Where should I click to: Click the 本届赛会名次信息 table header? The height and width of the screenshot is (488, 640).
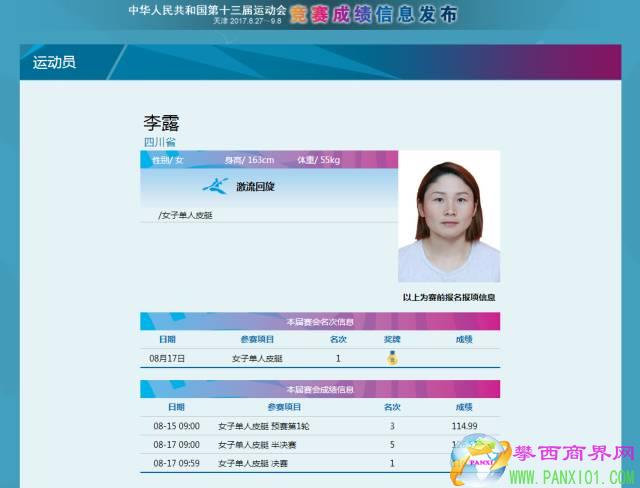[319, 321]
